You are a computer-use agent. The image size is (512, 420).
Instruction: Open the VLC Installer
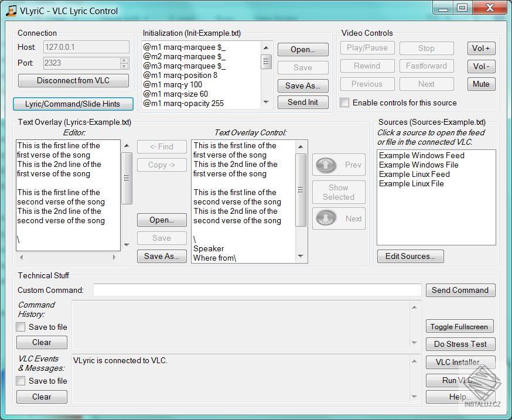click(460, 362)
